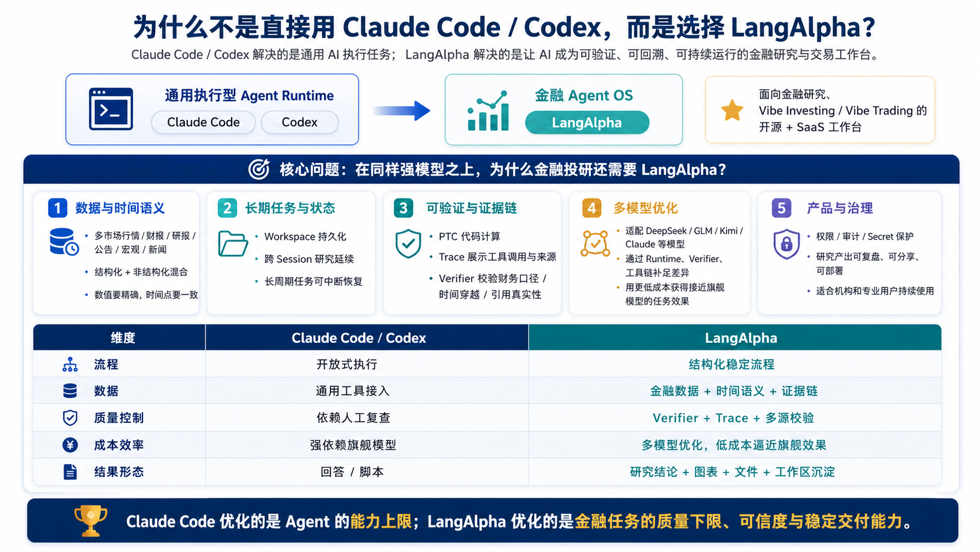Click the folder icon under 长期任务与状态

(233, 243)
